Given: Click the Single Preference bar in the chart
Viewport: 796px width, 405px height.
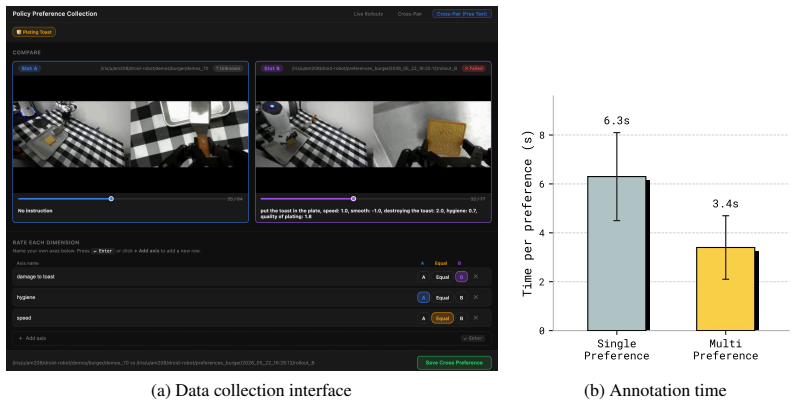Looking at the screenshot, I should 616,254.
